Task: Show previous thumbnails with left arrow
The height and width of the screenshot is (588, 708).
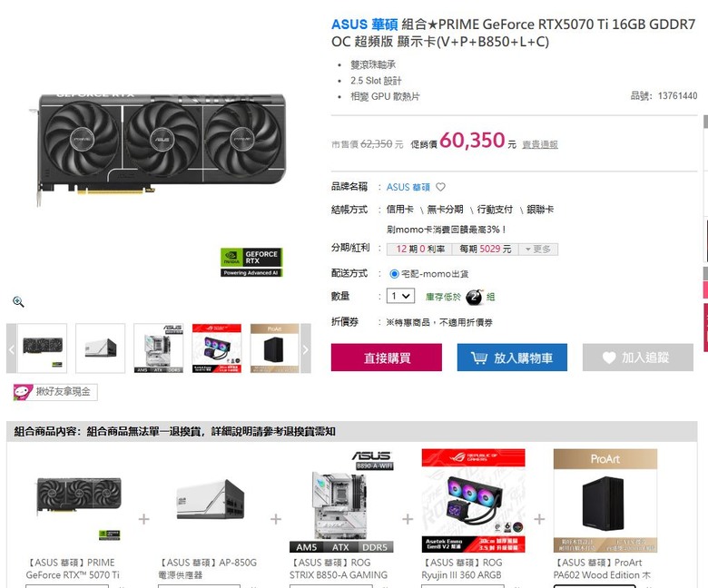Action: pos(12,348)
